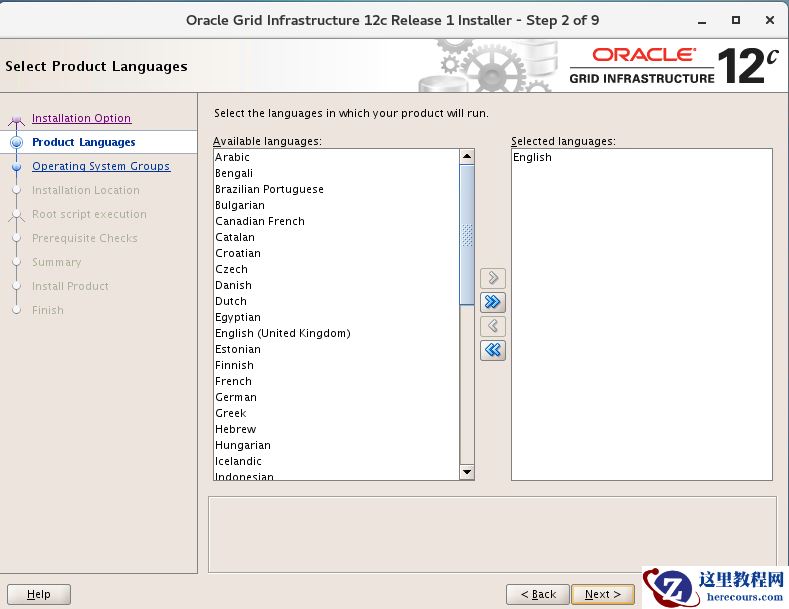789x609 pixels.
Task: Select Icelandic in Available languages
Action: click(x=336, y=461)
